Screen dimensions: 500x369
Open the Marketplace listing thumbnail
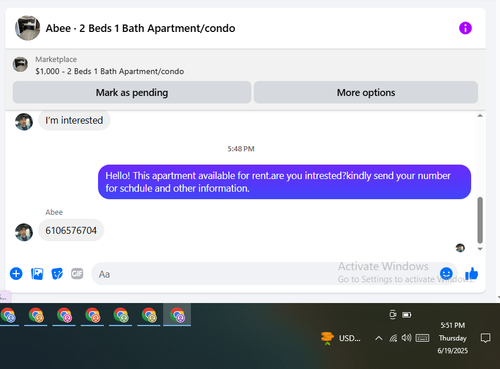point(20,64)
